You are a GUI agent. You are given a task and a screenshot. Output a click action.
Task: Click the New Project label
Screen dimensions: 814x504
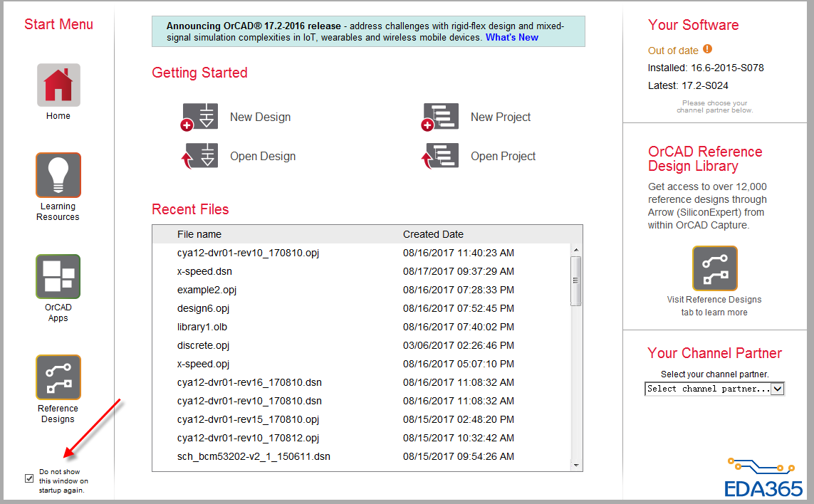click(x=501, y=117)
